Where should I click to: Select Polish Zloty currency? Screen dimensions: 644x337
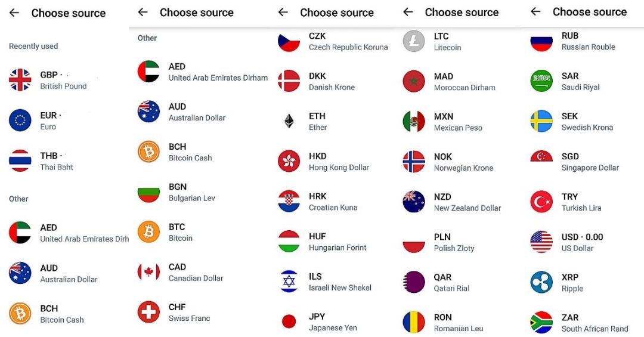[x=454, y=242]
